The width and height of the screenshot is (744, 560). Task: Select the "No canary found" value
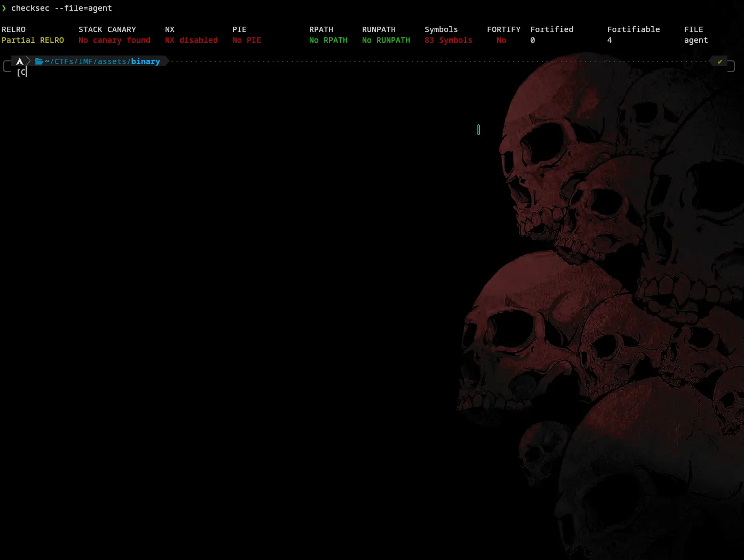click(114, 40)
